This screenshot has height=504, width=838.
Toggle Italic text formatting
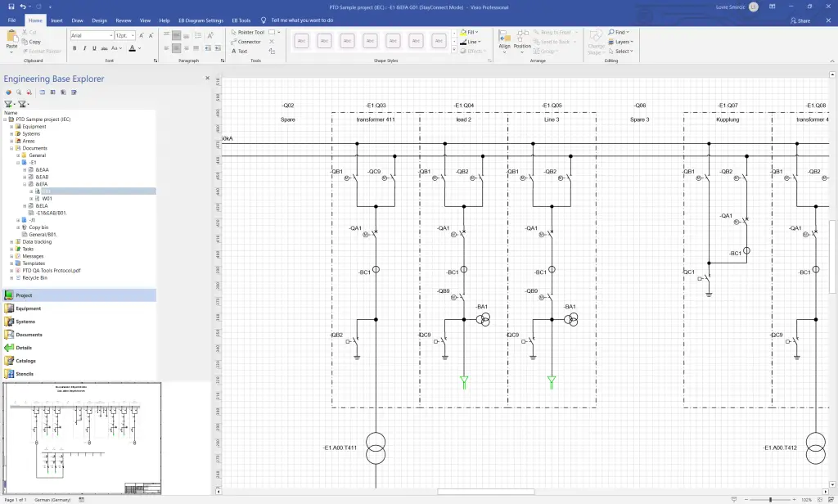pos(84,48)
